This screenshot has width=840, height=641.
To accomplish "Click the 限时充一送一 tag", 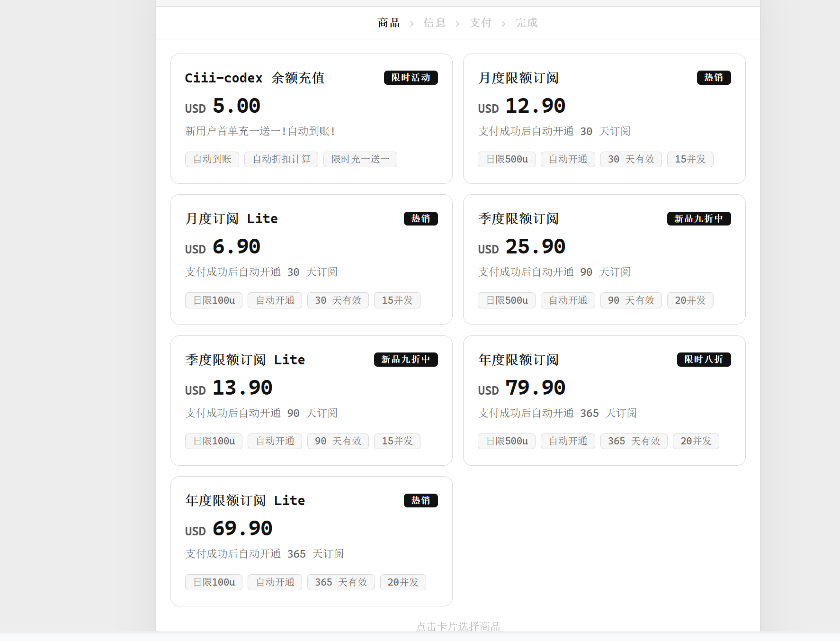I will coord(360,159).
